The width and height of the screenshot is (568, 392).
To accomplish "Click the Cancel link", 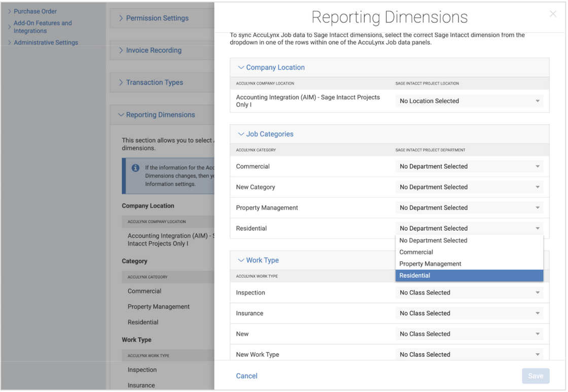I will pyautogui.click(x=246, y=376).
